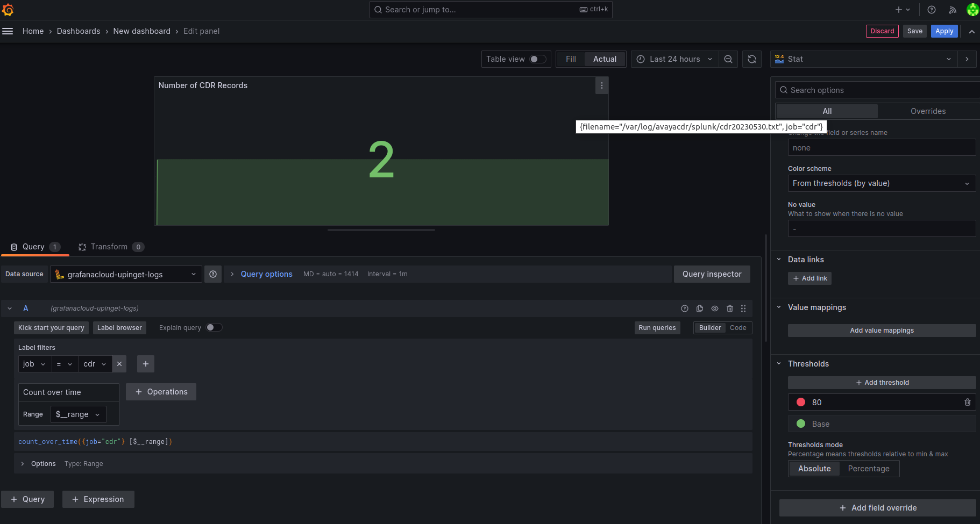The width and height of the screenshot is (980, 524).
Task: Delete query A with trash icon
Action: tap(730, 308)
